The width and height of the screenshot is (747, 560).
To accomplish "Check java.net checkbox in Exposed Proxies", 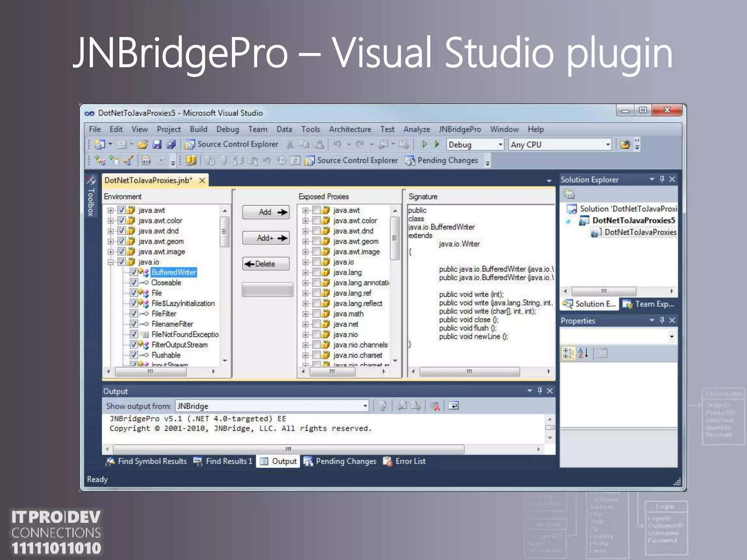I will [x=316, y=324].
